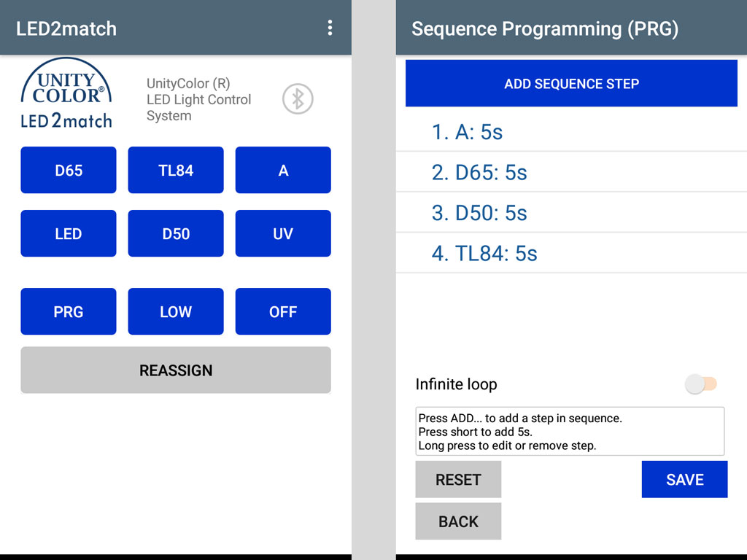Turn on the LED light mode
The image size is (747, 560).
click(69, 234)
